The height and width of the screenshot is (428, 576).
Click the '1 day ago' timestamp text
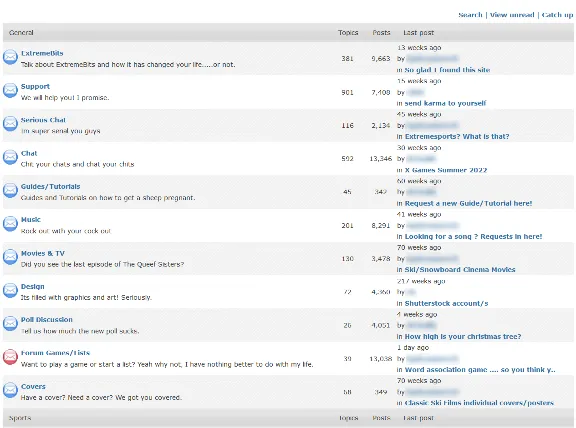(413, 348)
